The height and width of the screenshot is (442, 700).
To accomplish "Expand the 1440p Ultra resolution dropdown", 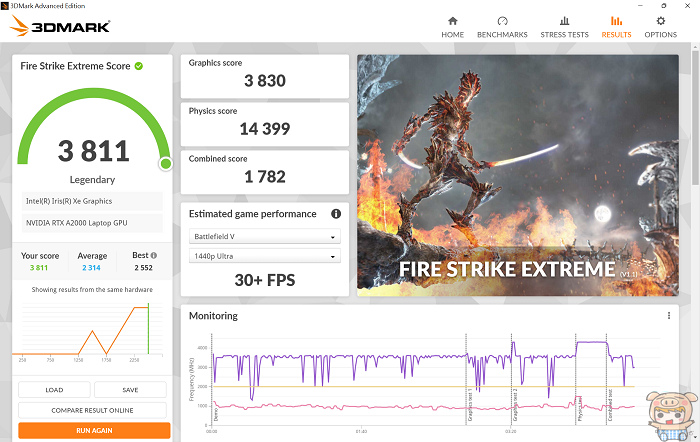I will (265, 256).
